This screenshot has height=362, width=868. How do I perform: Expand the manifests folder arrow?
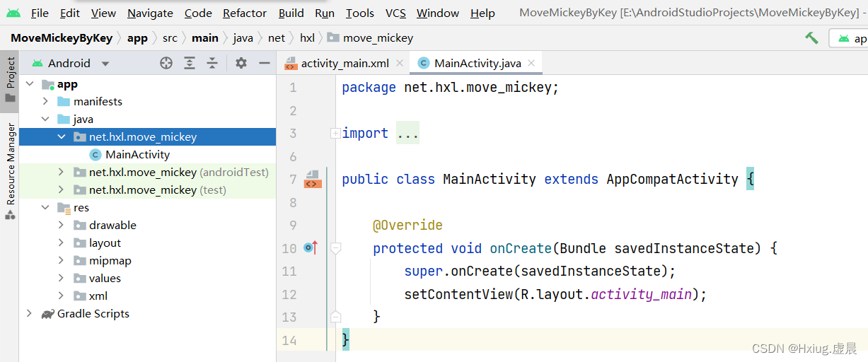click(45, 102)
